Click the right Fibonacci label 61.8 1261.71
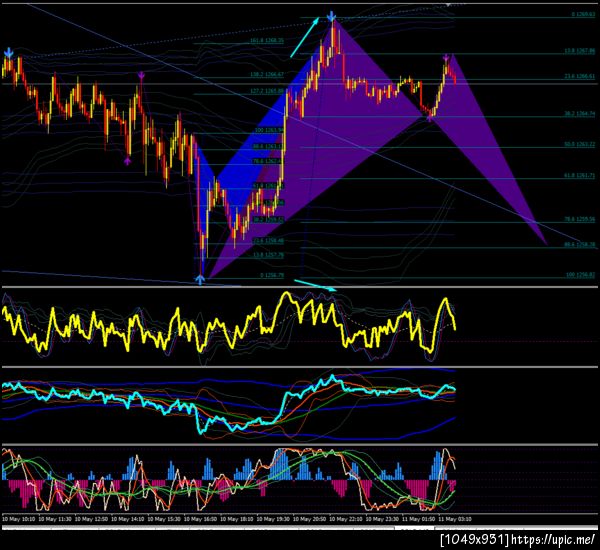This screenshot has width=600, height=550. [580, 175]
